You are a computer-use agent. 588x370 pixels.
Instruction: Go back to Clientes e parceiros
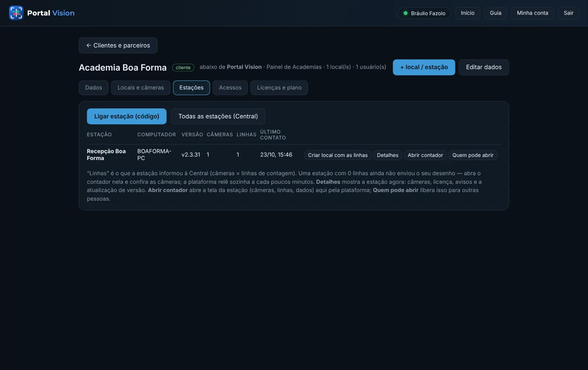click(118, 46)
